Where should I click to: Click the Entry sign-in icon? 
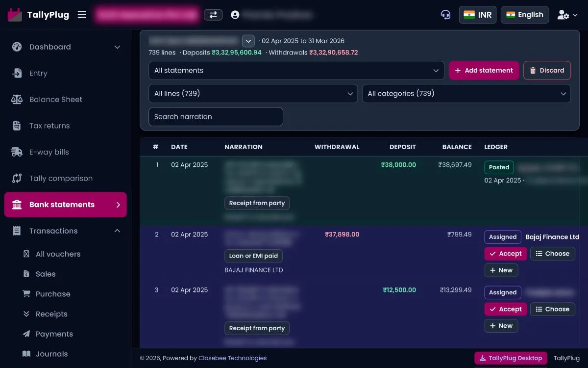17,73
